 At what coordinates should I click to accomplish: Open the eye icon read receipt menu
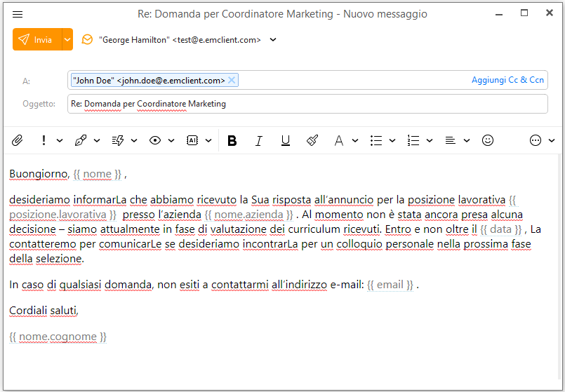[x=154, y=140]
